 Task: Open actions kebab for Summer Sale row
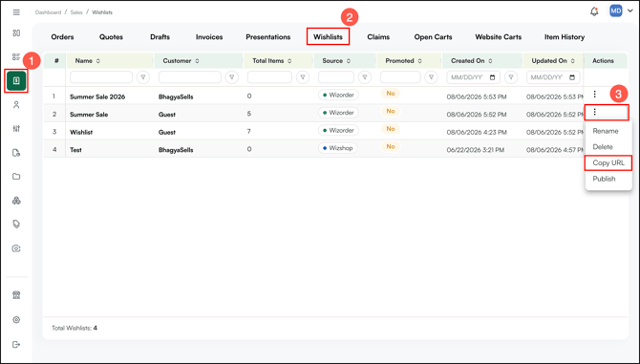click(x=595, y=112)
